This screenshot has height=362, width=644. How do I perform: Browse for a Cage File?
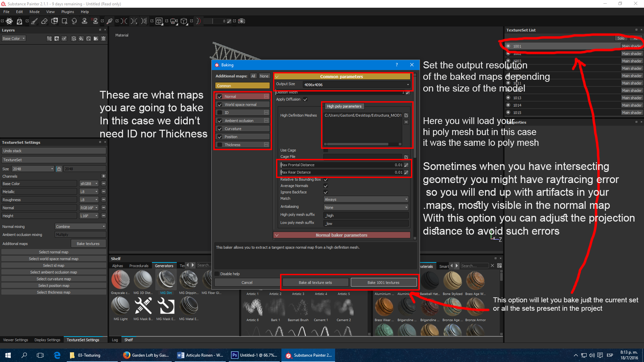click(x=406, y=157)
